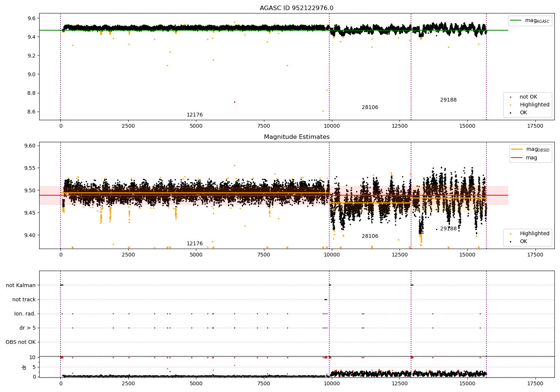Select the 12176 label in the top plot

[195, 115]
